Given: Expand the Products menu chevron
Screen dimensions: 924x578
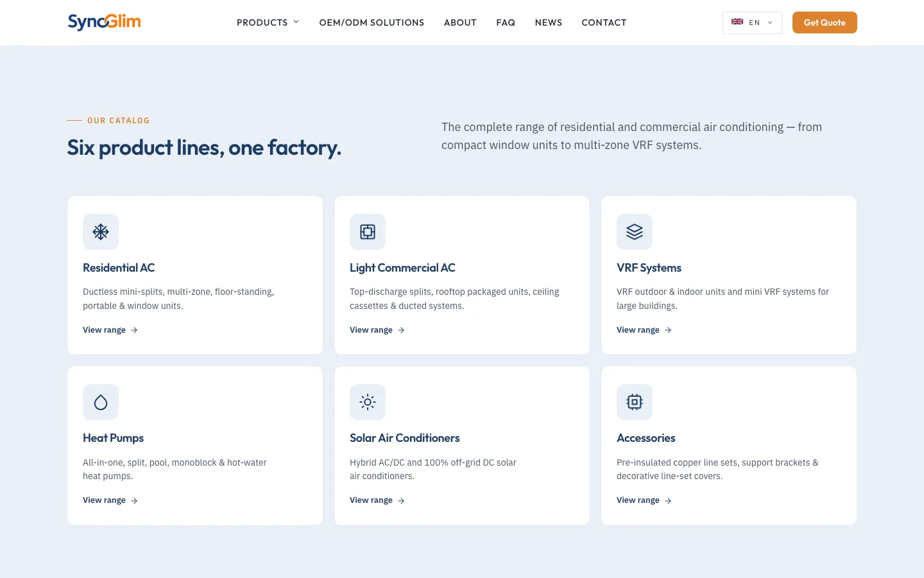Looking at the screenshot, I should point(296,22).
